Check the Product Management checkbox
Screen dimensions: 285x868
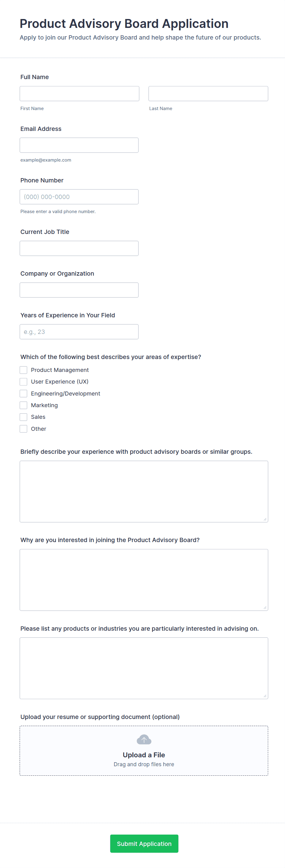[24, 370]
